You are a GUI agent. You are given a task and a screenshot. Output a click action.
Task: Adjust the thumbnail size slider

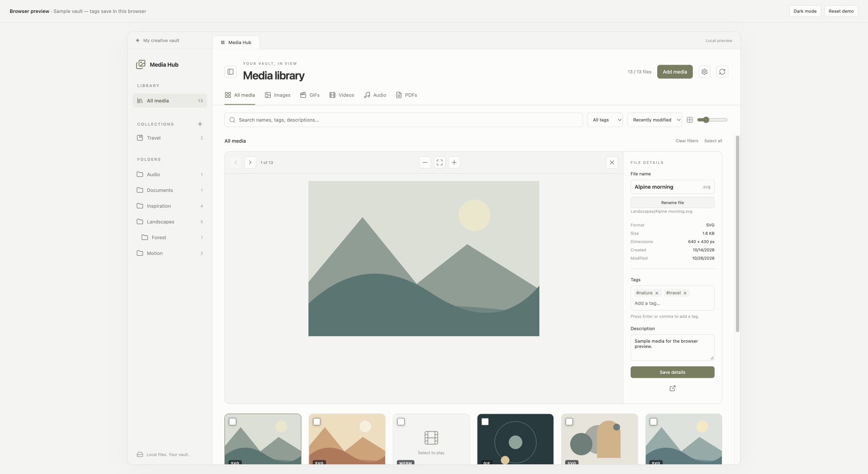coord(713,120)
